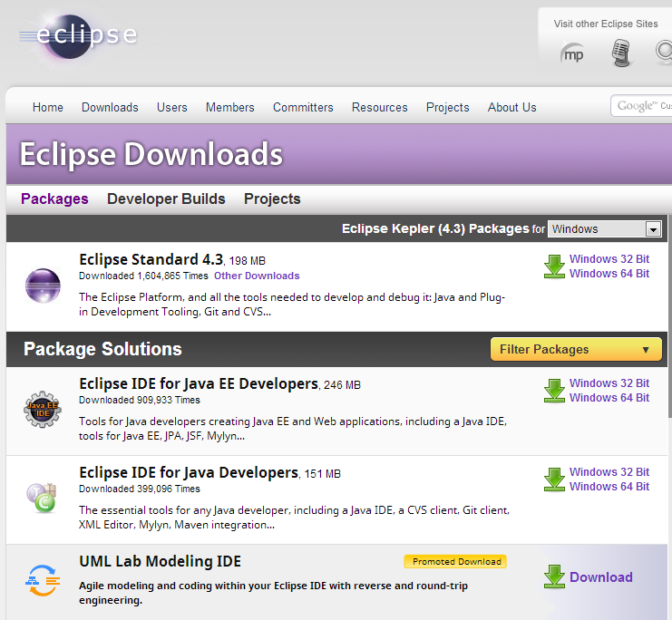672x620 pixels.
Task: Click the Eclipse Standard 4.3 sphere icon
Action: click(x=43, y=286)
